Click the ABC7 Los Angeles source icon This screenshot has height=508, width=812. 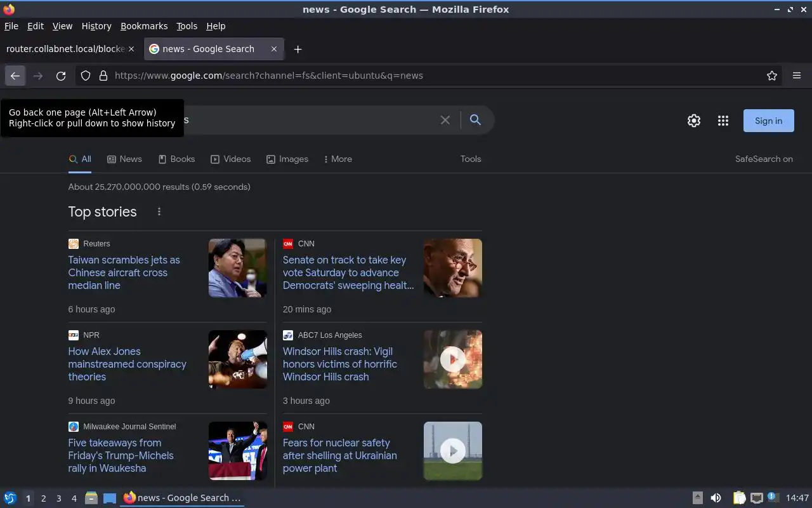pyautogui.click(x=288, y=335)
